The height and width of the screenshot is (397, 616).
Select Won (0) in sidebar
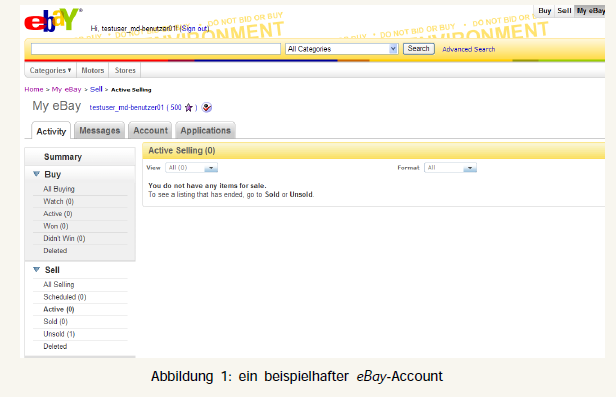pyautogui.click(x=56, y=226)
